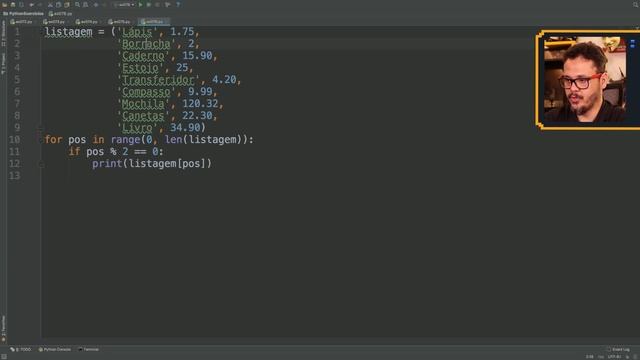Click the Debug bug icon
Image resolution: width=640 pixels, height=360 pixels.
[x=149, y=5]
